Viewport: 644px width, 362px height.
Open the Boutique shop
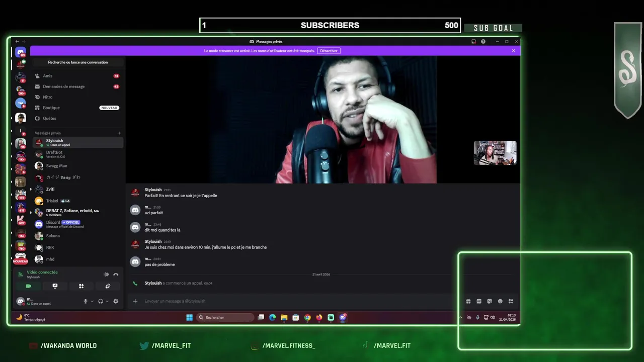[x=77, y=108]
